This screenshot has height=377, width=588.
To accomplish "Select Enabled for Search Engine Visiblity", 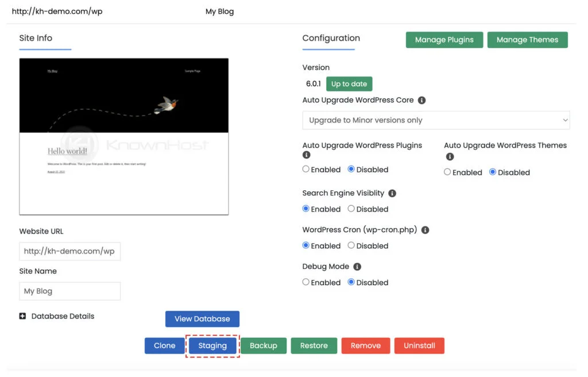I will (306, 209).
